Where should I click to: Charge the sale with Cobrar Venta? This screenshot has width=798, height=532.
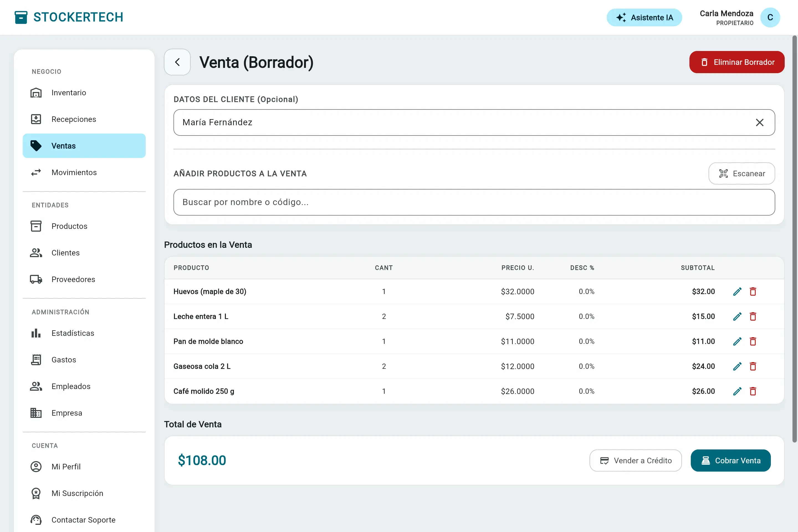pyautogui.click(x=730, y=461)
